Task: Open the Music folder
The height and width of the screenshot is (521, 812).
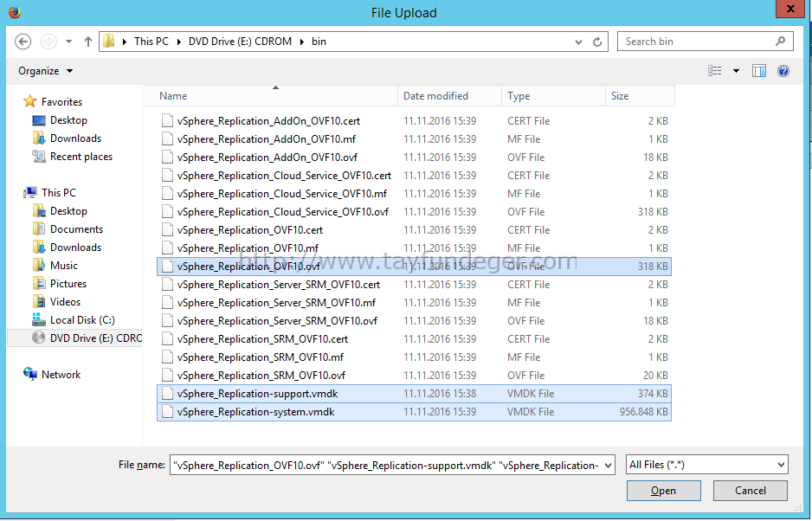Action: click(x=55, y=265)
